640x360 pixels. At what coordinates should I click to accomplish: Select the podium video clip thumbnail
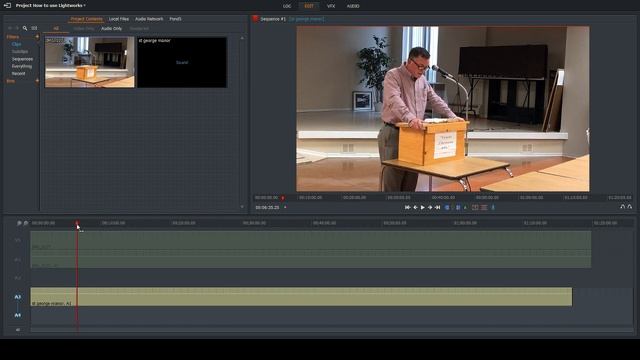click(89, 62)
